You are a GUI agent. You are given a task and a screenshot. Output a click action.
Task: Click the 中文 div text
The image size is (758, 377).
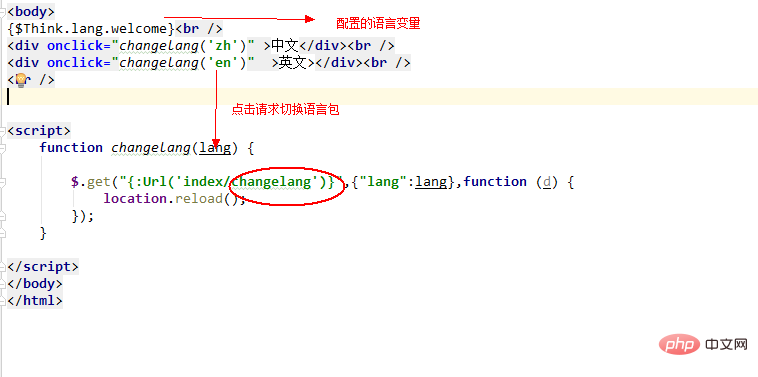(x=285, y=46)
